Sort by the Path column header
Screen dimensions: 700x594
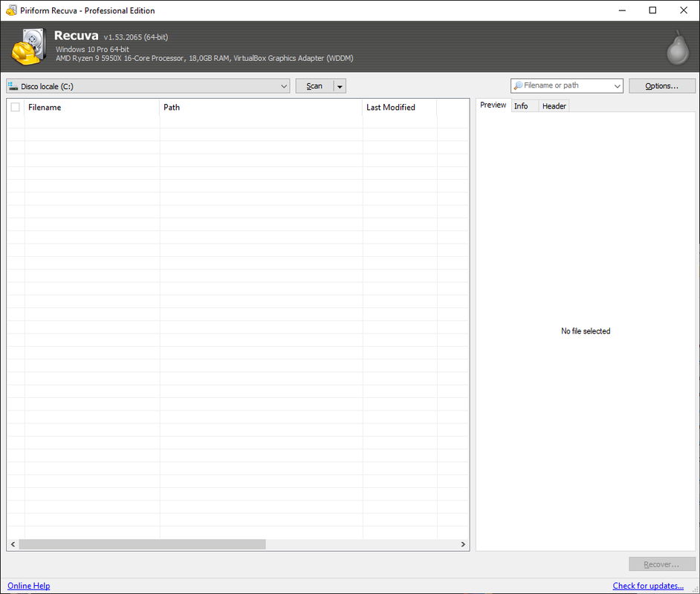point(261,107)
